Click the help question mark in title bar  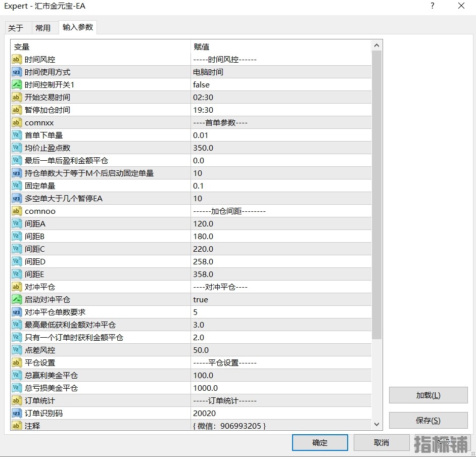433,6
